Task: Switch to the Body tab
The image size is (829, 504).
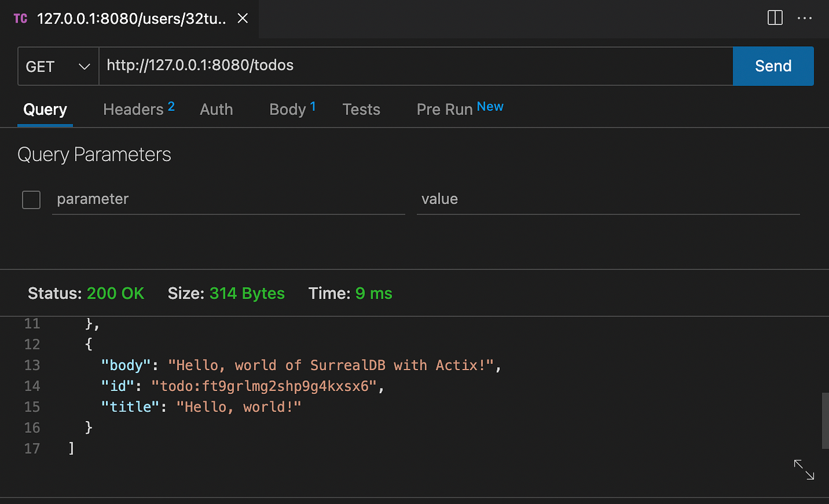Action: (x=287, y=110)
